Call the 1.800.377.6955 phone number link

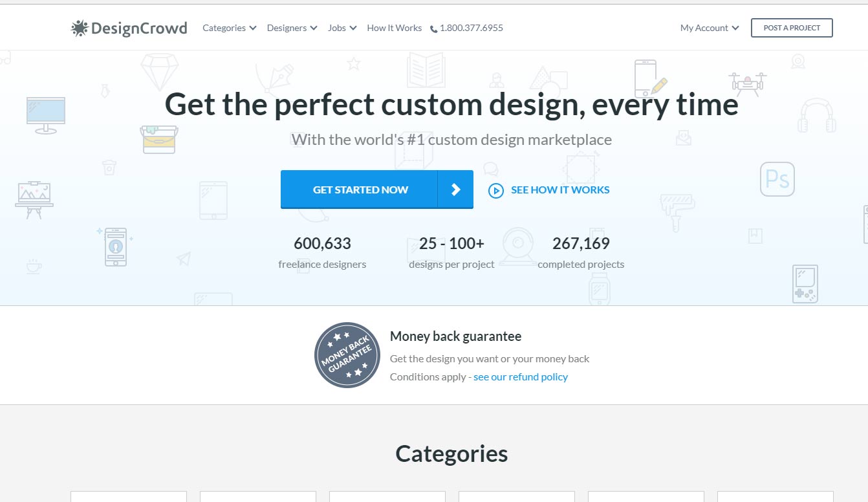[x=471, y=28]
